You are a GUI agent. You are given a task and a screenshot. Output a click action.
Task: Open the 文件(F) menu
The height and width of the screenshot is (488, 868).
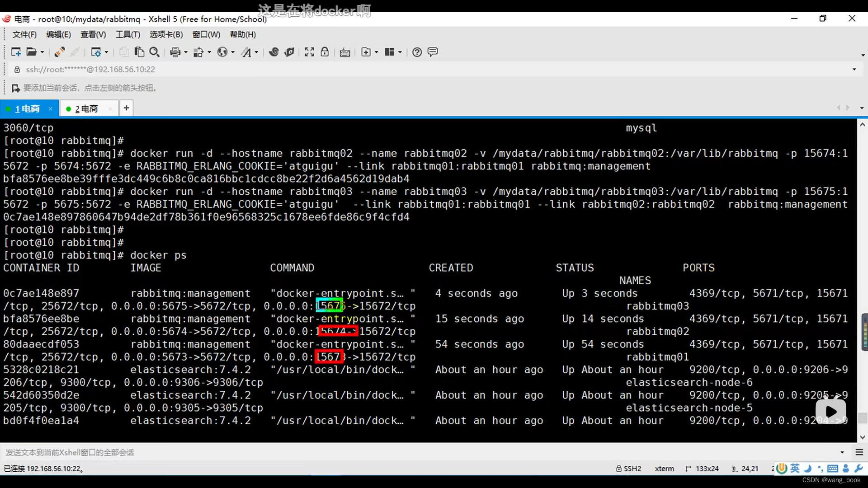24,34
